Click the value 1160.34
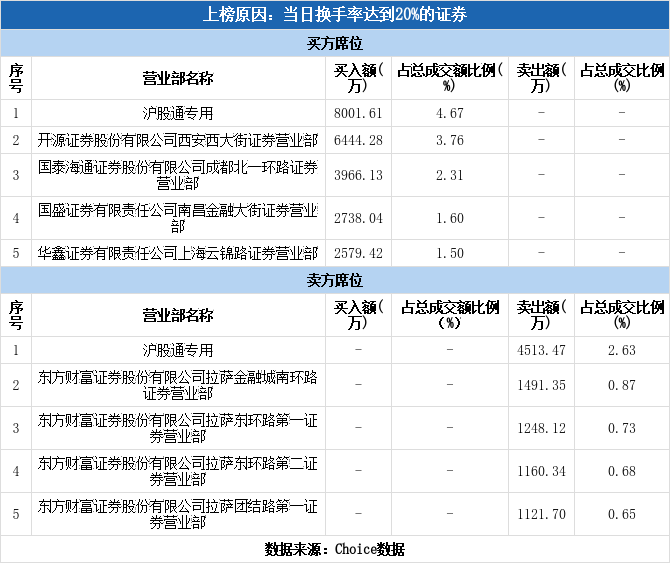Viewport: 670px width, 563px height. (541, 472)
